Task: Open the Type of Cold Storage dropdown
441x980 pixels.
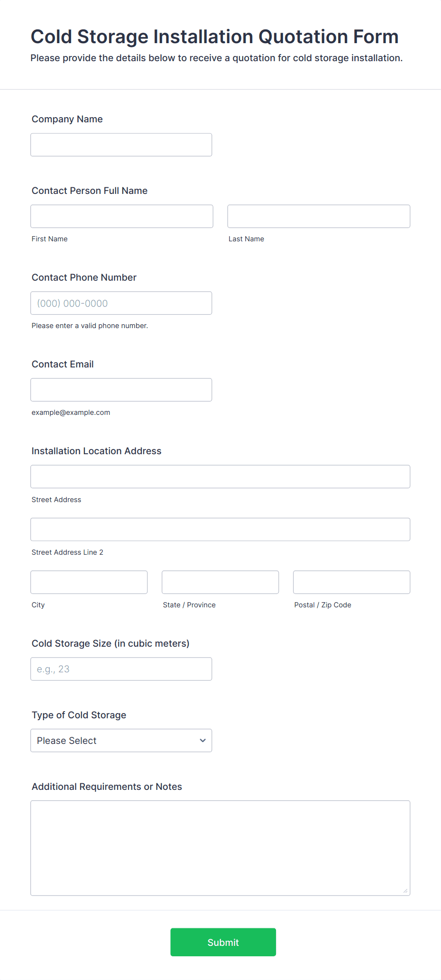Action: (x=121, y=741)
